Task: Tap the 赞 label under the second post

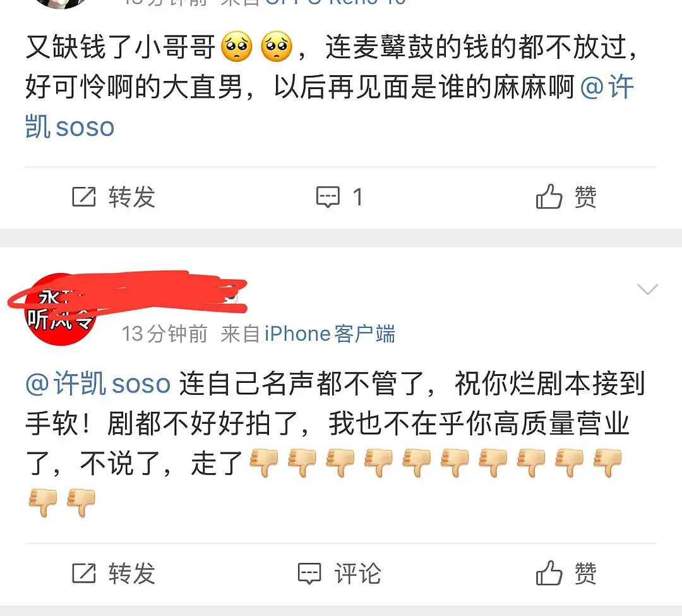Action: pos(585,574)
